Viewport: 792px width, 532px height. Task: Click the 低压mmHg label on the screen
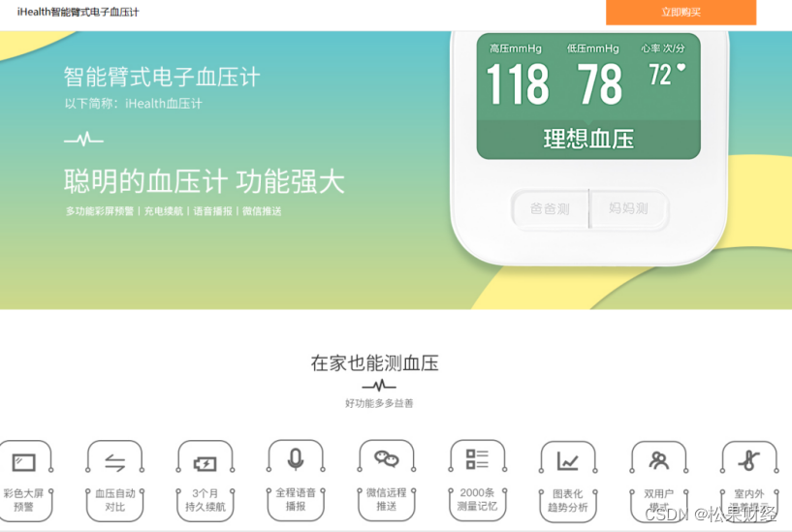592,48
